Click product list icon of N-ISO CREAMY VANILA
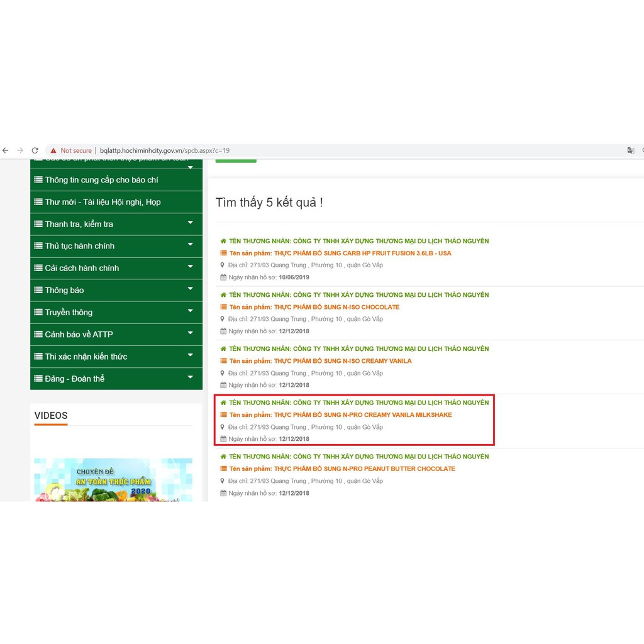 point(223,361)
